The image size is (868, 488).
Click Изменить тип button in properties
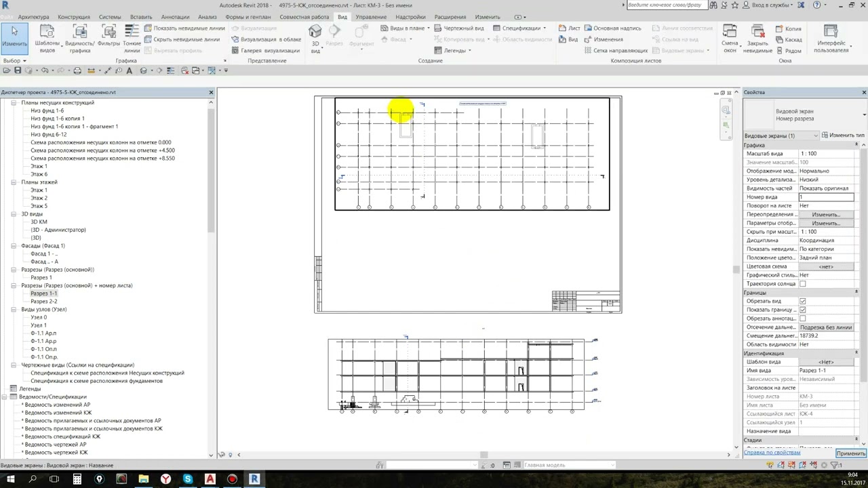coord(843,136)
